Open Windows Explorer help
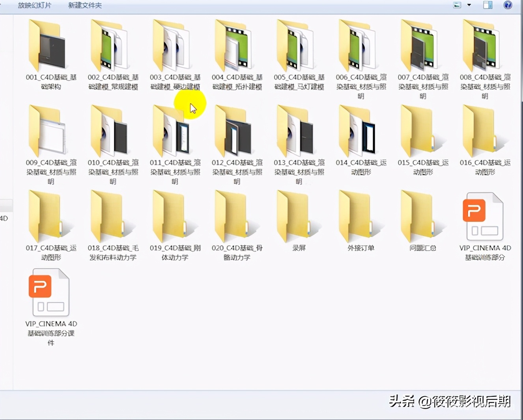Image resolution: width=523 pixels, height=420 pixels. pyautogui.click(x=508, y=5)
